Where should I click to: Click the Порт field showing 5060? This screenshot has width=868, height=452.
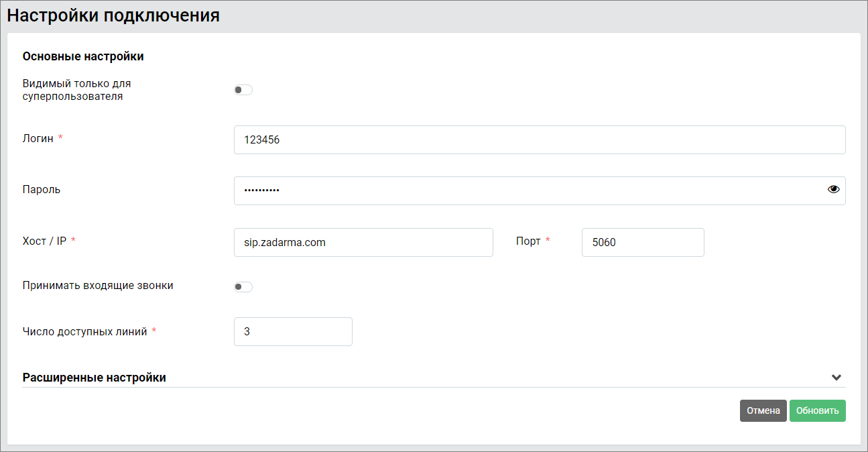(642, 243)
